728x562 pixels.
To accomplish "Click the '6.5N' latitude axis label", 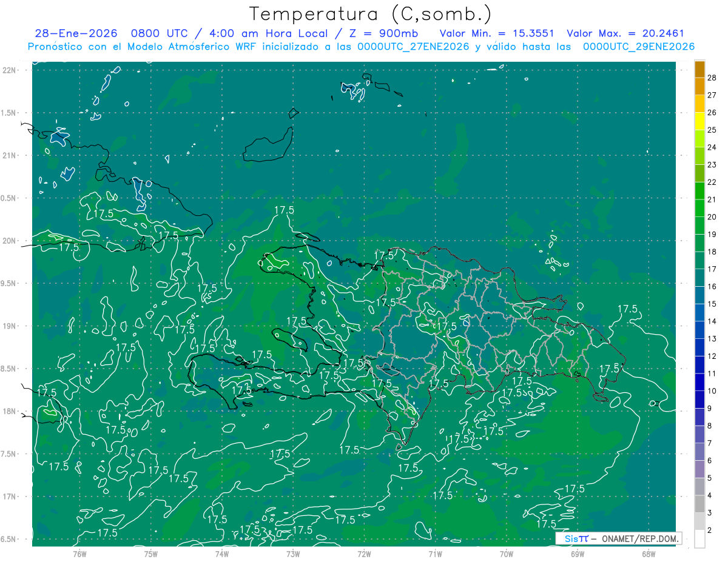I will click(x=8, y=539).
